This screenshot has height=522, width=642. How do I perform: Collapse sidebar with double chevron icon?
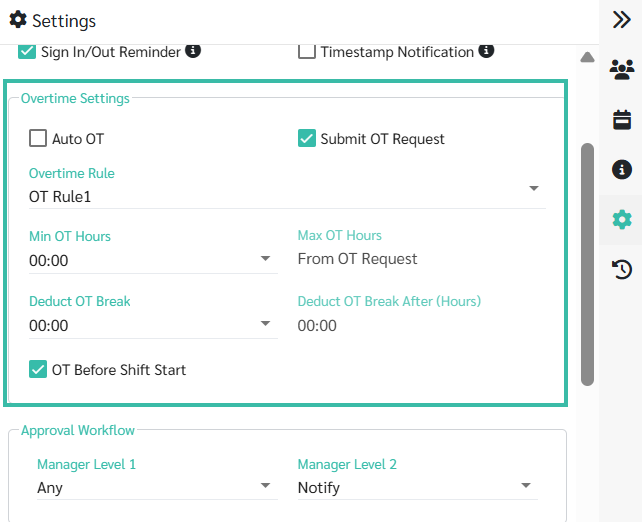tap(622, 19)
